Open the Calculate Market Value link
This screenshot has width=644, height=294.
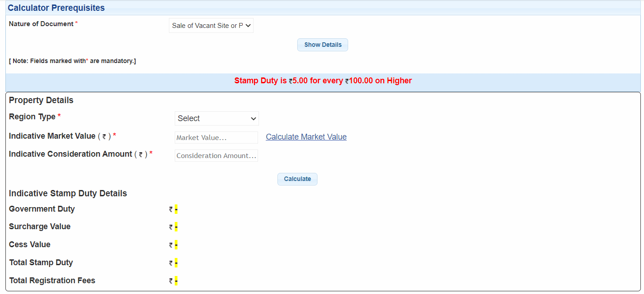306,136
